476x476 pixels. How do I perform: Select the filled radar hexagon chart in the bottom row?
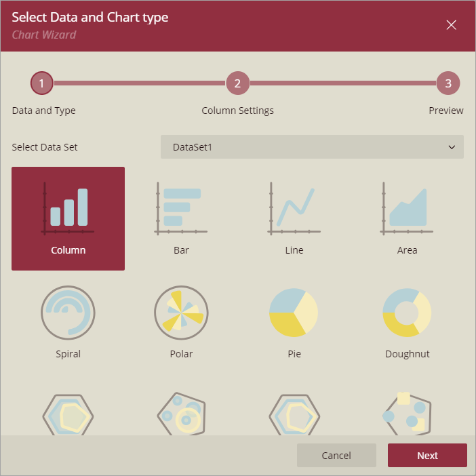coord(68,414)
